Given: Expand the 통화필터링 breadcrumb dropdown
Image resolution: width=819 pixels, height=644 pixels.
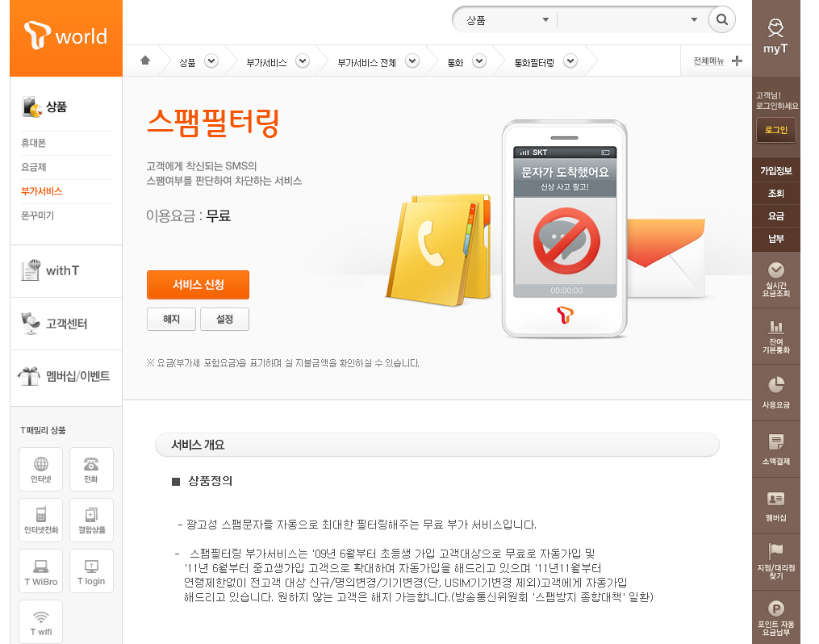Looking at the screenshot, I should 570,61.
